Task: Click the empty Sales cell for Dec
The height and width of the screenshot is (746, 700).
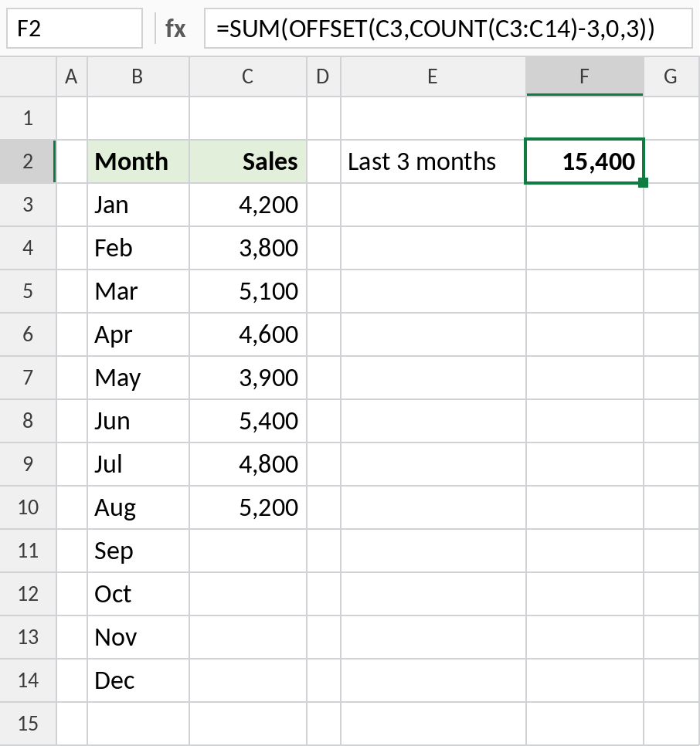Action: 248,681
